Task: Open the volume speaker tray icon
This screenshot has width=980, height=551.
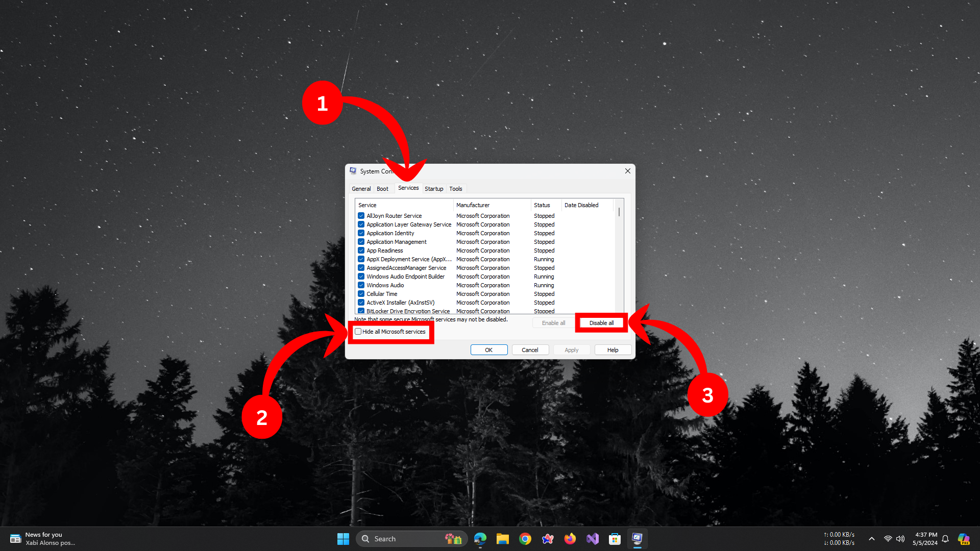Action: point(900,539)
